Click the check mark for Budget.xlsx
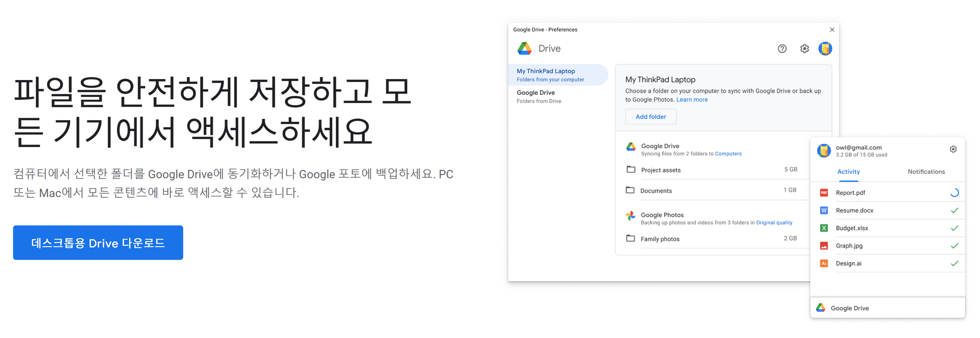Image resolution: width=980 pixels, height=338 pixels. point(954,228)
